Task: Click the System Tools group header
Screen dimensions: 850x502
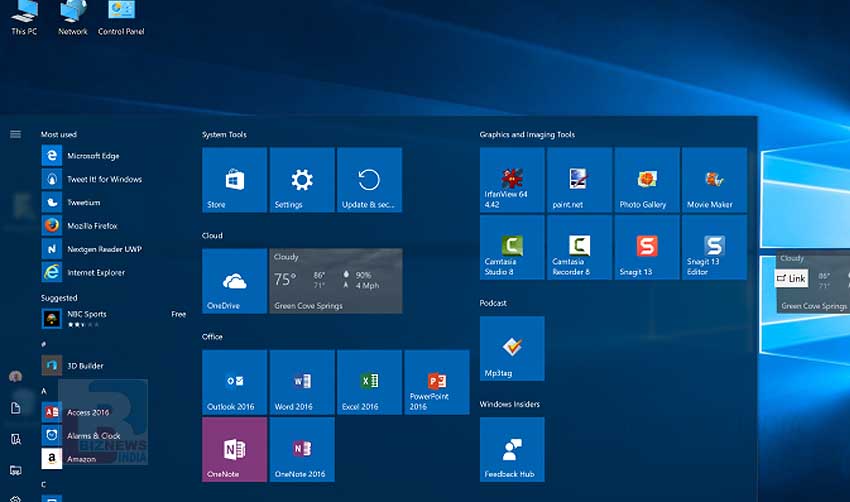Action: click(x=224, y=135)
